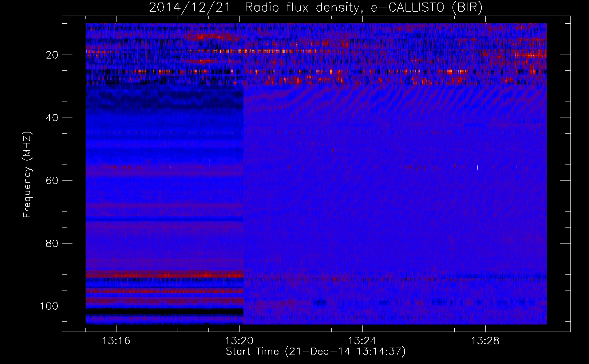Click the 13:28 time tick label
This screenshot has width=589, height=364.
tap(485, 341)
